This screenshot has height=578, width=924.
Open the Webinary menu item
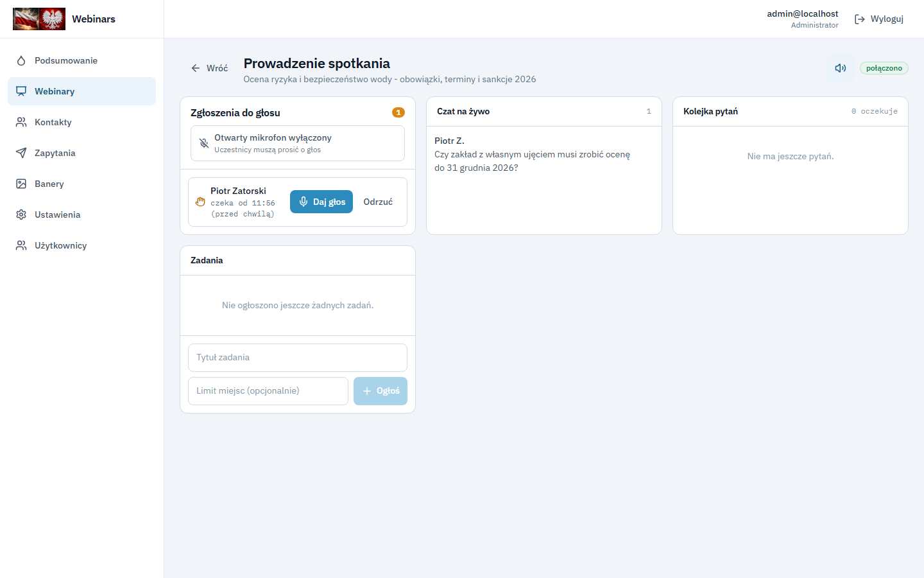[81, 91]
